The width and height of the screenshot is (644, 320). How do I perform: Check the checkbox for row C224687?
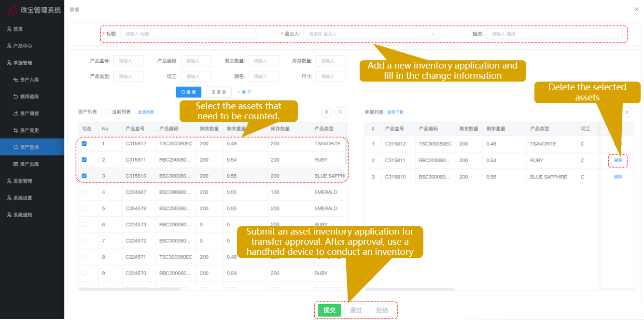point(84,192)
